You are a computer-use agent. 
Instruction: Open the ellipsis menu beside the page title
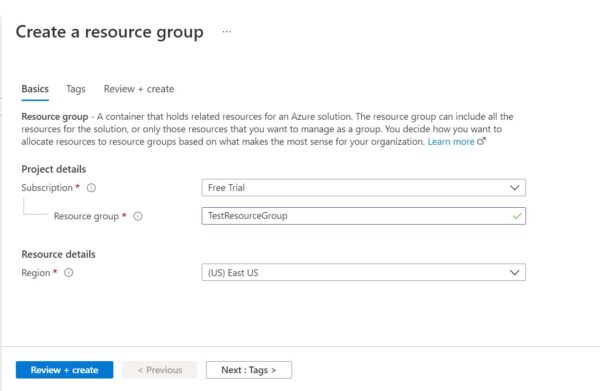point(227,32)
